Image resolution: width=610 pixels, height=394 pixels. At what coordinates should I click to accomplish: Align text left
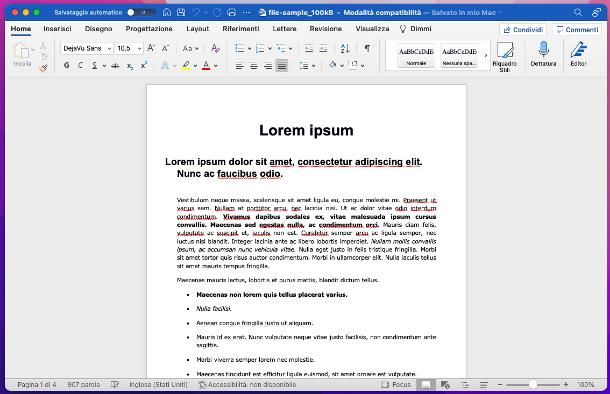240,66
